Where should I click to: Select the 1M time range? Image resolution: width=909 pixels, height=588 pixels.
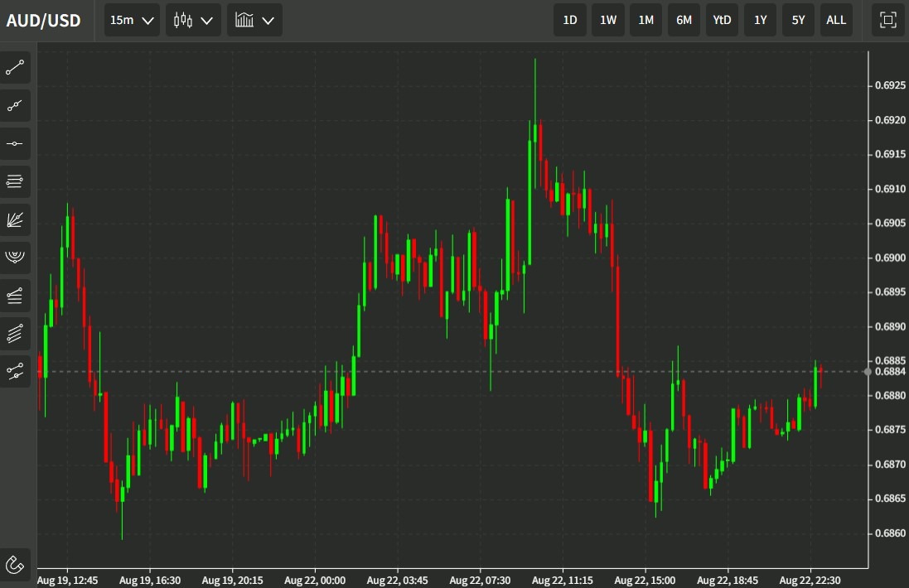coord(645,20)
